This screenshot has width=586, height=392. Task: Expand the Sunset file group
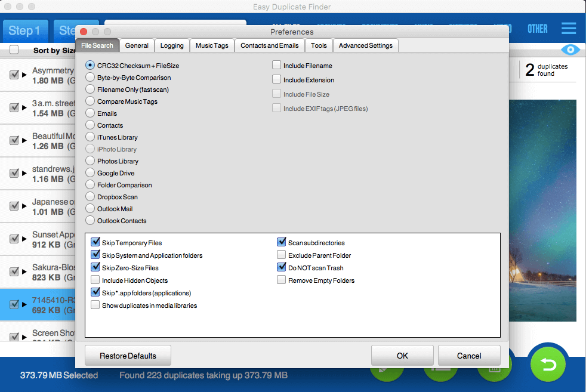[24, 239]
